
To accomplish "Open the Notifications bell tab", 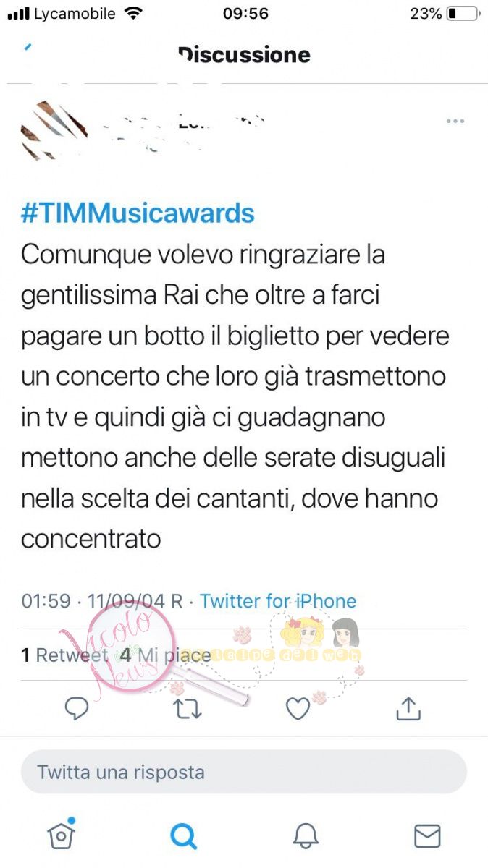I will (306, 836).
